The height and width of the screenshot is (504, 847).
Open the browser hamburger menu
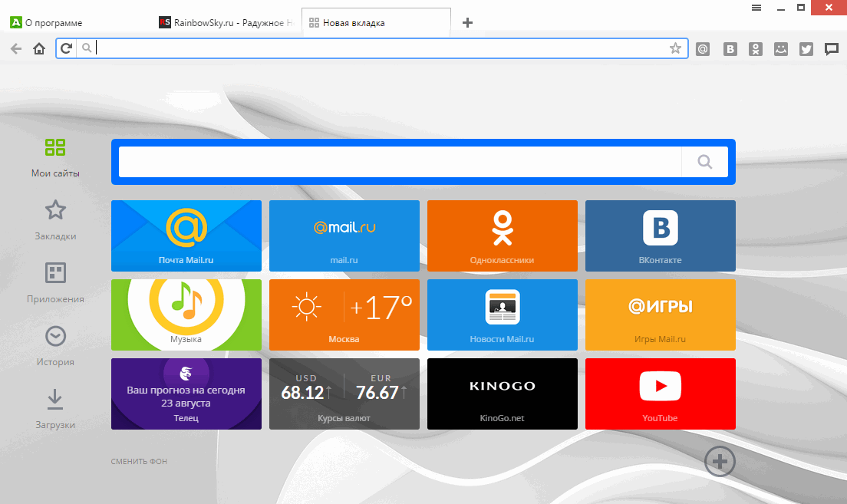pos(756,8)
